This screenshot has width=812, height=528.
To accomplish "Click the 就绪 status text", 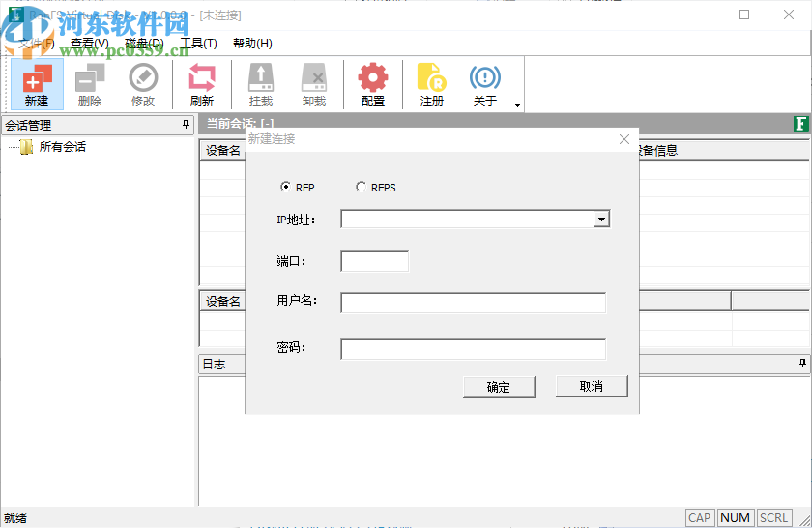I will (x=15, y=517).
